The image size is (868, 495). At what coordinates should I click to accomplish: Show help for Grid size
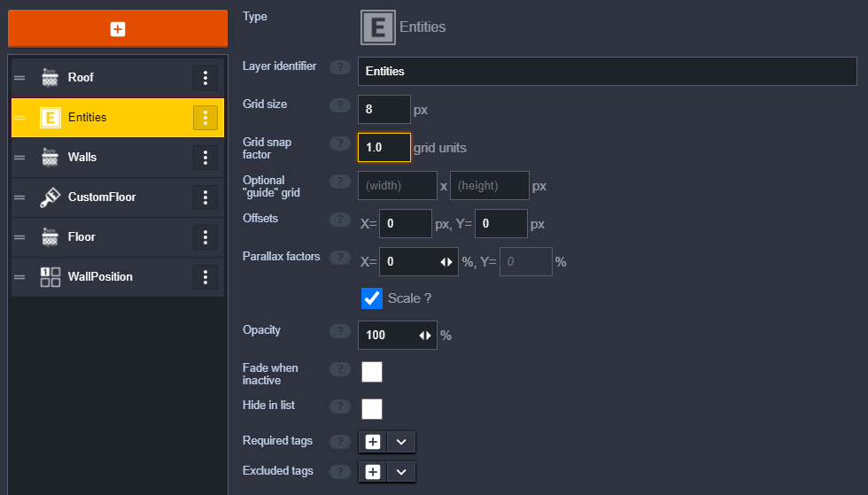pos(340,105)
